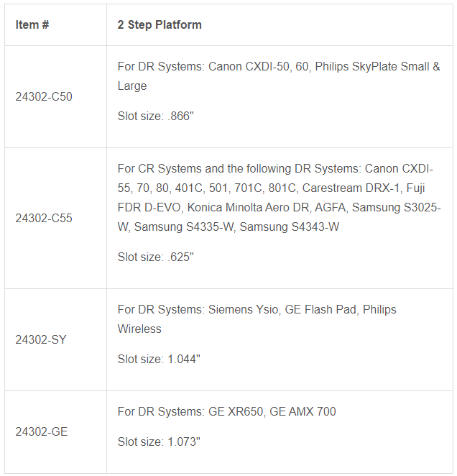This screenshot has width=457, height=476.
Task: Click the CR Systems description paragraph
Action: click(280, 198)
